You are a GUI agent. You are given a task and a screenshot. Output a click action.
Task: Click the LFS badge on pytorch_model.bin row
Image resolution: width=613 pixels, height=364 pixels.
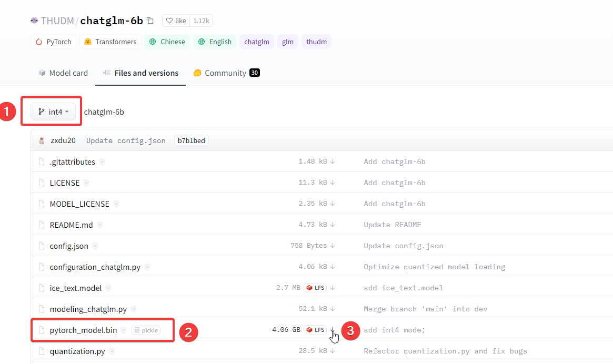(x=316, y=330)
